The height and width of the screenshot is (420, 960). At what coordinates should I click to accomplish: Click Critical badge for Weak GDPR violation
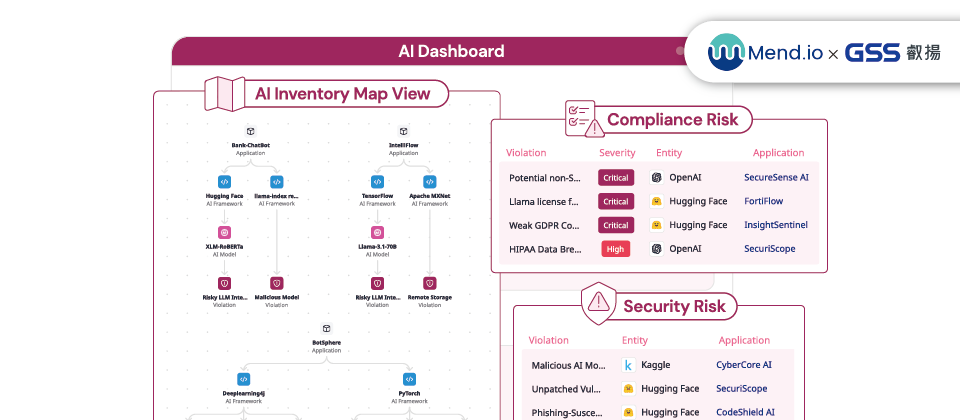[616, 225]
